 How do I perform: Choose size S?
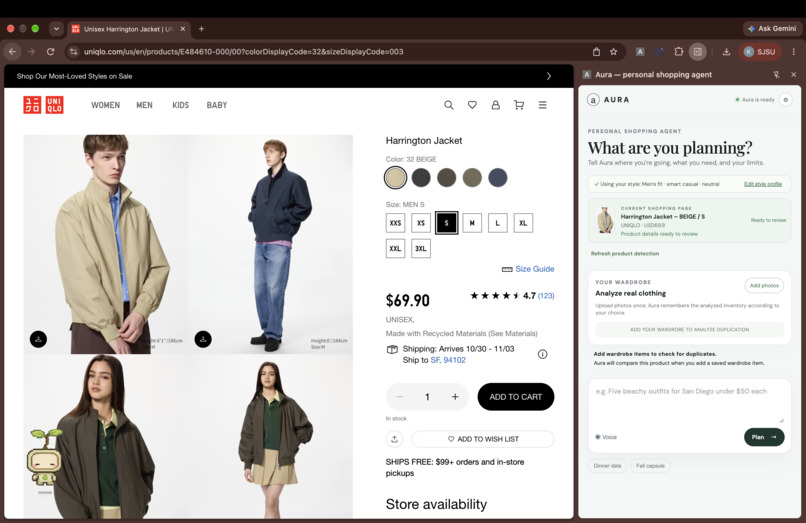click(446, 223)
